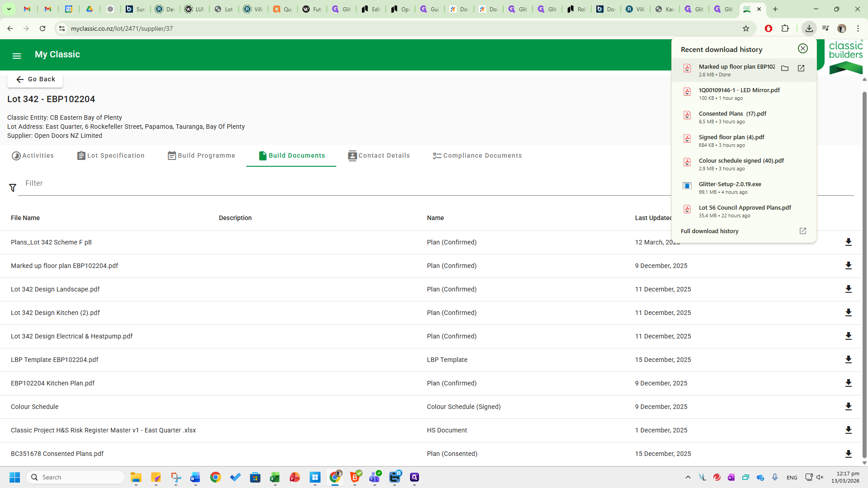This screenshot has width=868, height=488.
Task: Download the LBP Template EBP102204.pdf file
Action: coord(848,360)
